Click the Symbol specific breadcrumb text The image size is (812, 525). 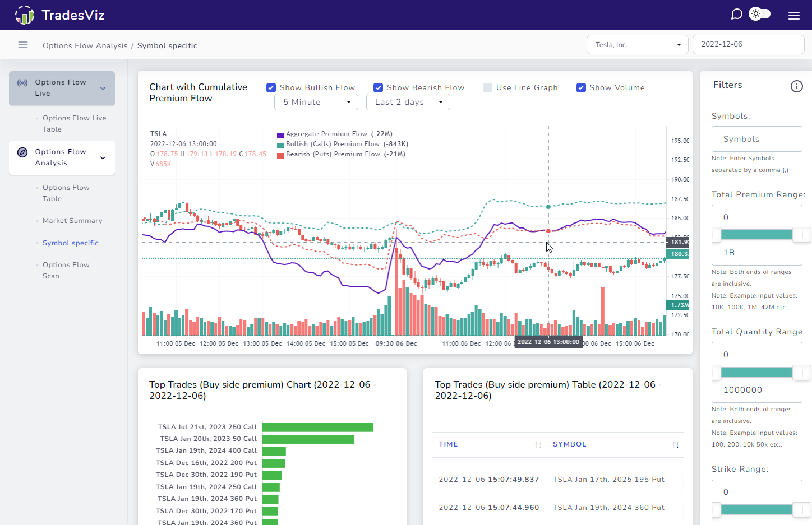167,45
